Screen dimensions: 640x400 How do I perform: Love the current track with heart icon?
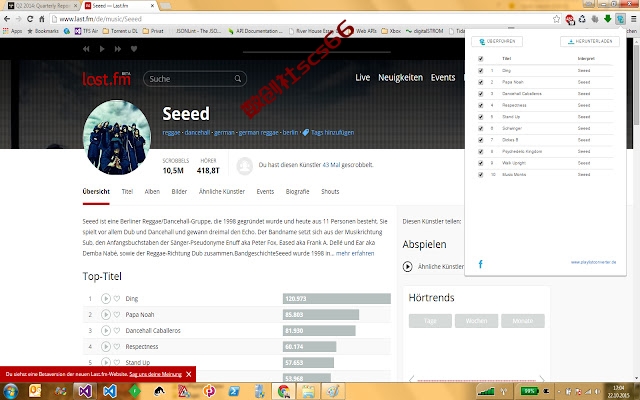point(134,49)
